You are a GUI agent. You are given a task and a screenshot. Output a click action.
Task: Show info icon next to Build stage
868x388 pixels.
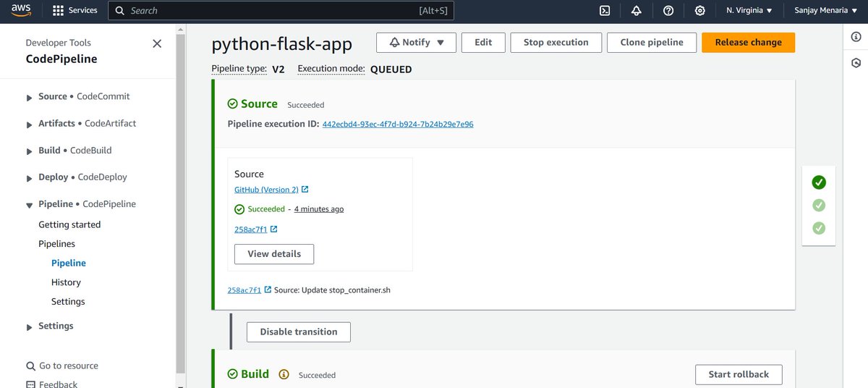coord(284,374)
